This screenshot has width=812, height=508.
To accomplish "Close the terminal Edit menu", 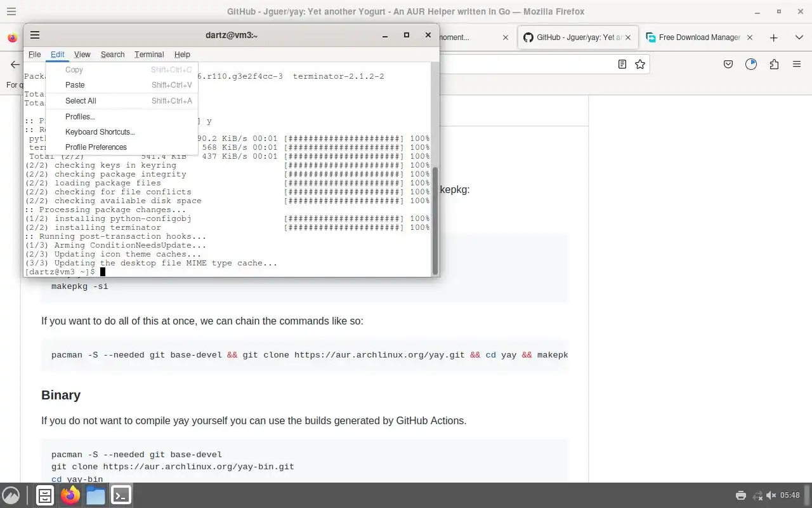I will click(57, 55).
